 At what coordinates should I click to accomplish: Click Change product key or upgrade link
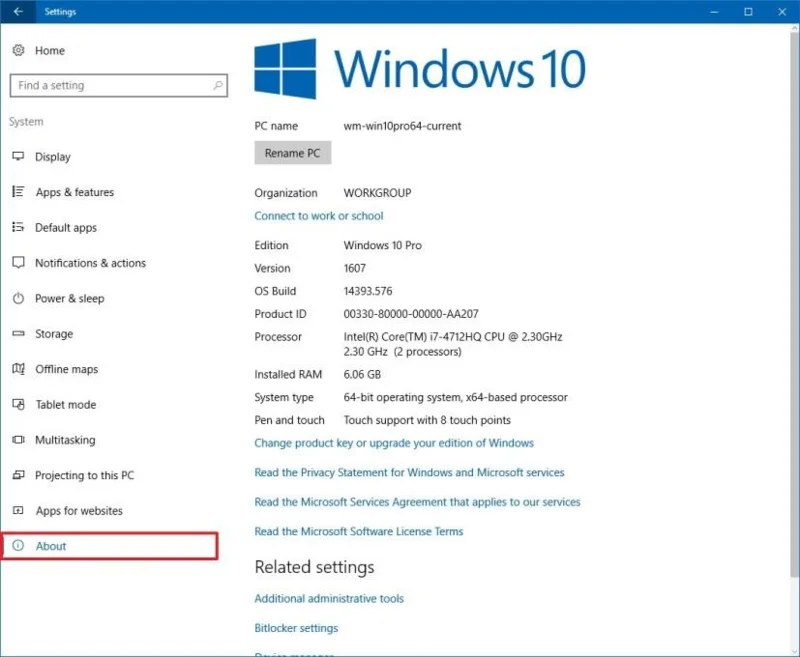(x=394, y=443)
